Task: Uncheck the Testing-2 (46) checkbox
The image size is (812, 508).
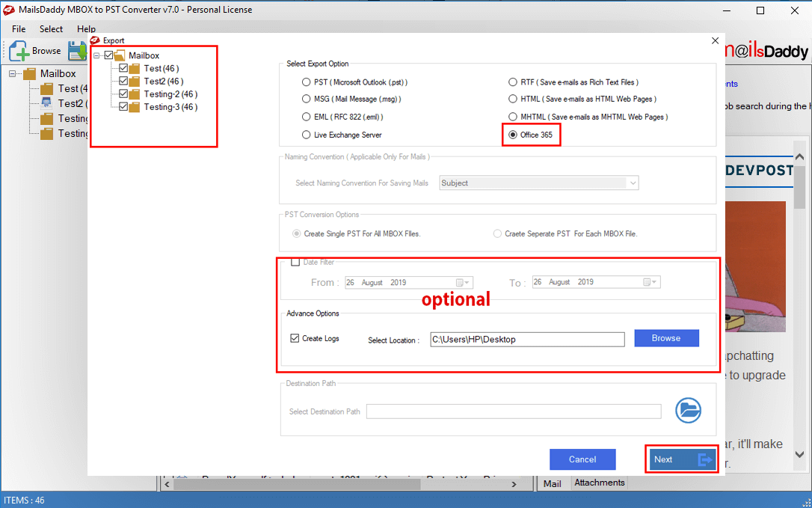Action: [123, 94]
